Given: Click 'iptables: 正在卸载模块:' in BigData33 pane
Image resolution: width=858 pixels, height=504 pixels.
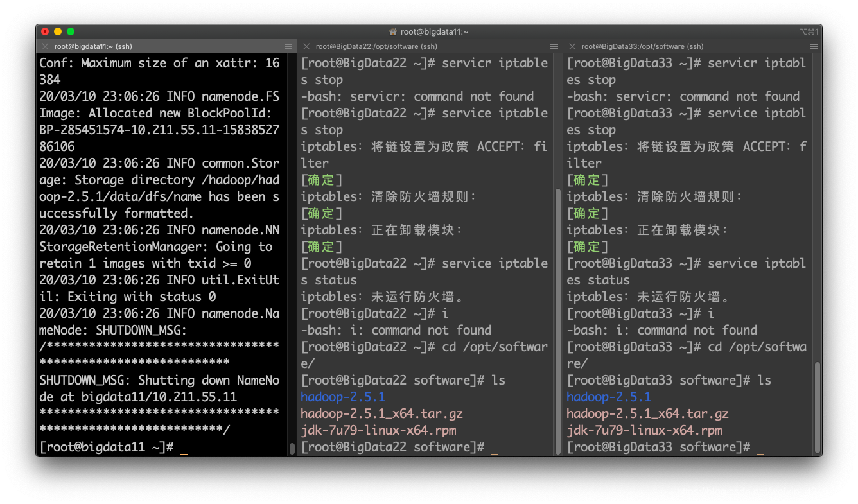Looking at the screenshot, I should pos(648,230).
